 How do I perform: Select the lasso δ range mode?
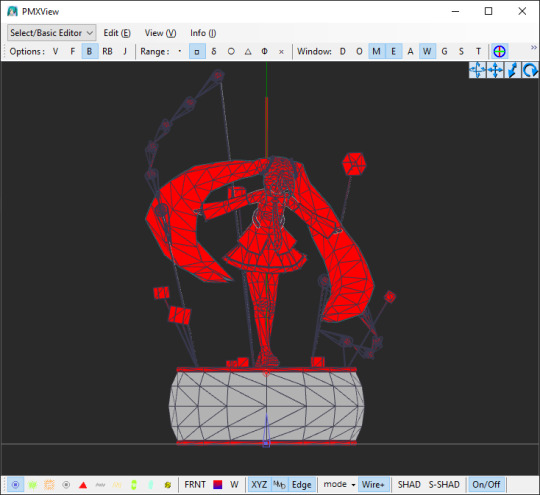214,51
